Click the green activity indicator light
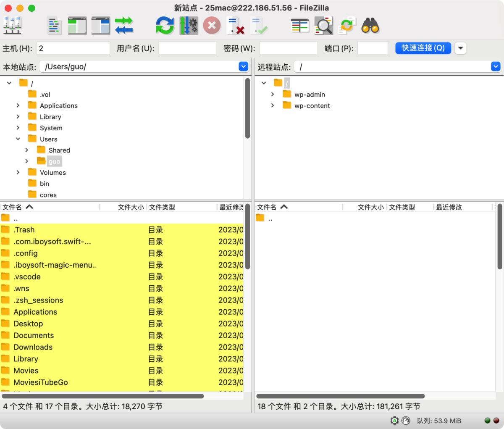The image size is (504, 429). pos(487,421)
